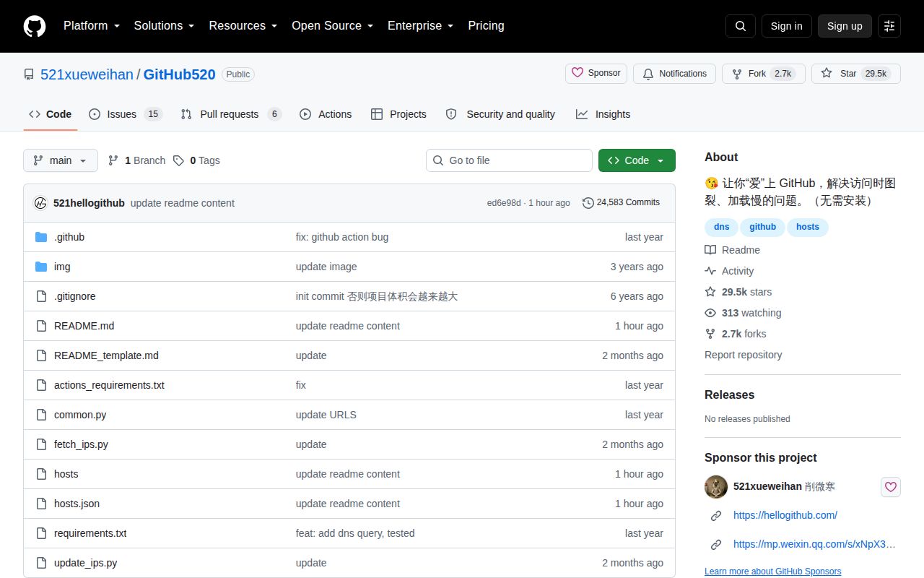Select the hosts topic tag
This screenshot has height=578, width=924.
(x=808, y=227)
